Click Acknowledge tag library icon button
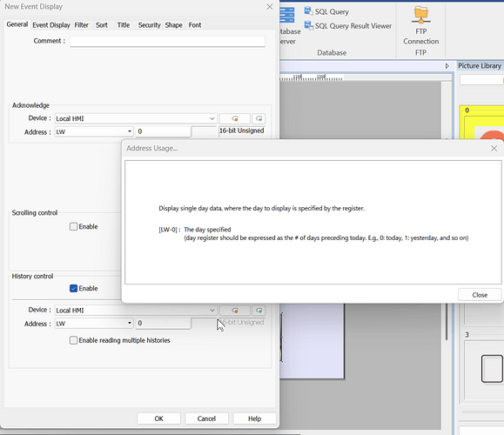504x435 pixels. 235,118
